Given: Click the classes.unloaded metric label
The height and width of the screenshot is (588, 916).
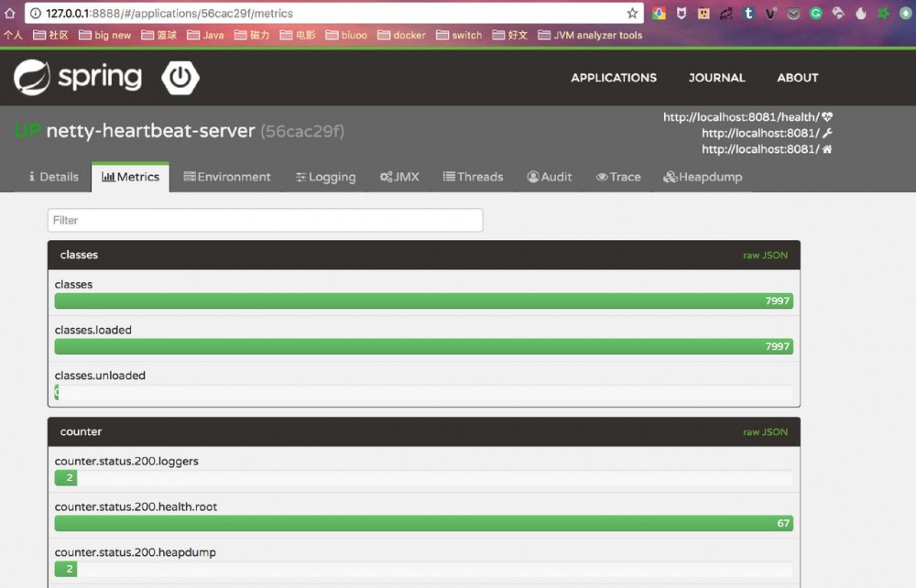Looking at the screenshot, I should pyautogui.click(x=100, y=376).
